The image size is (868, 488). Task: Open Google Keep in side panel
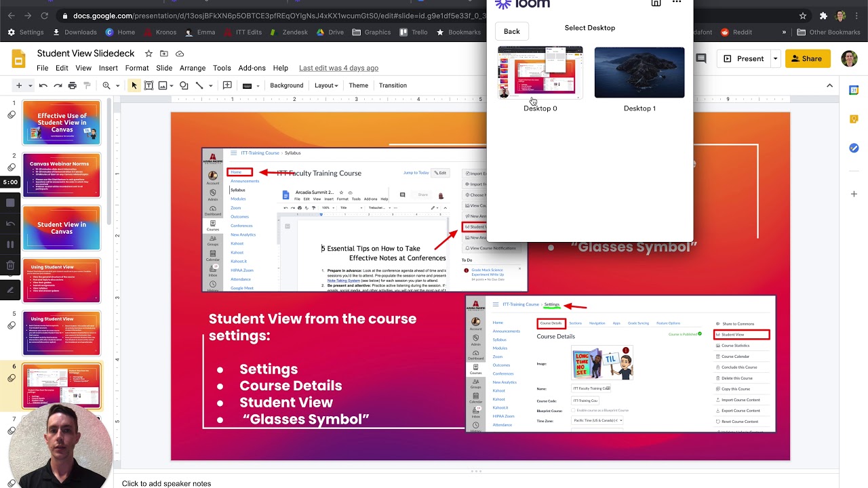click(854, 119)
